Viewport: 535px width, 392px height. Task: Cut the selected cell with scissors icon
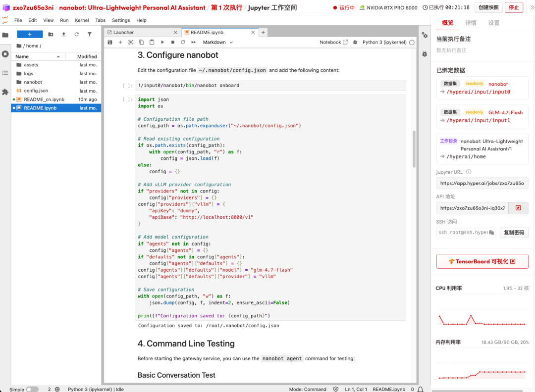click(131, 43)
